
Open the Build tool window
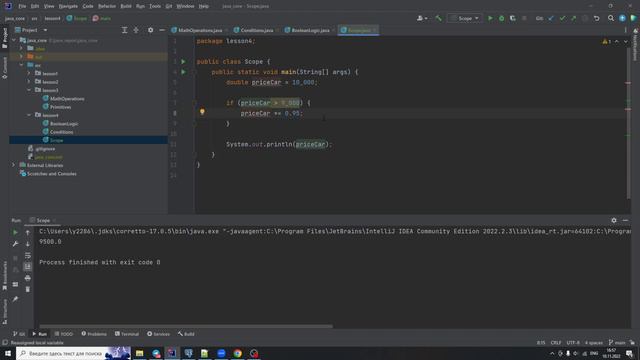186,334
